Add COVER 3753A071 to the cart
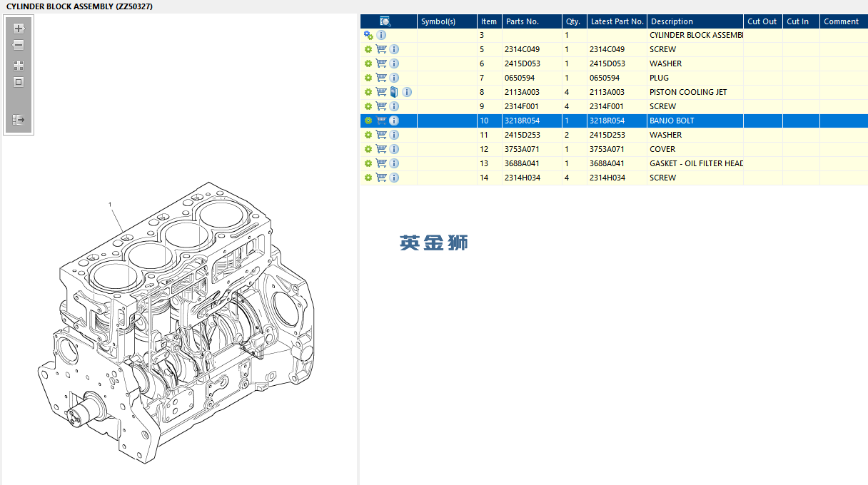Viewport: 868px width, 485px height. (x=381, y=149)
